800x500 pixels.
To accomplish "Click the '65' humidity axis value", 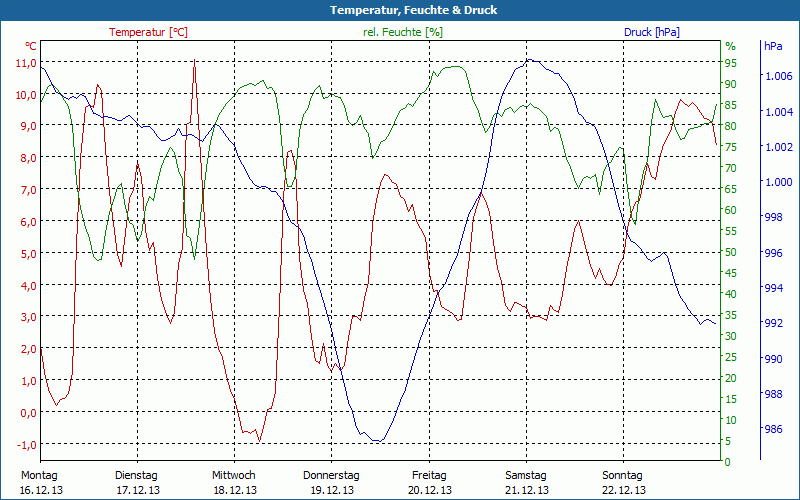I will pyautogui.click(x=731, y=189).
